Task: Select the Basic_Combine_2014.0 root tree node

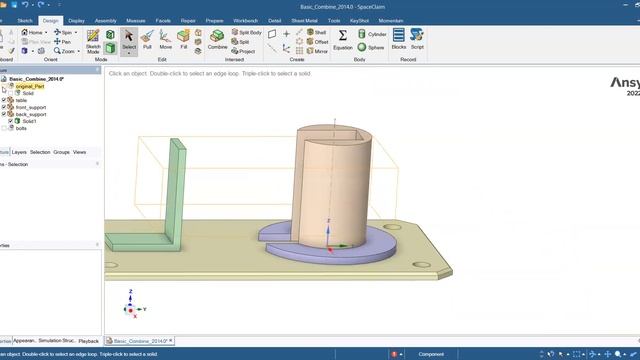Action: click(36, 79)
